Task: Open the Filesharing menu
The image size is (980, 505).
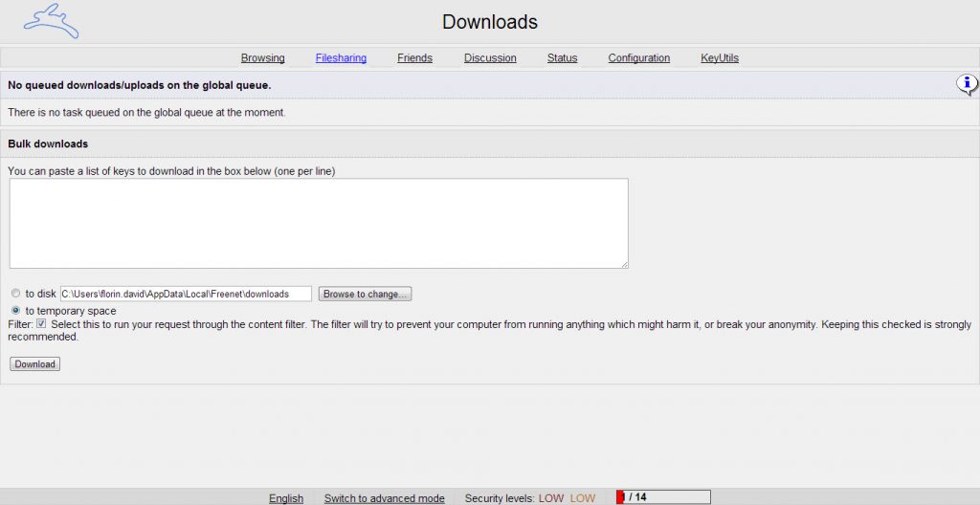Action: (x=341, y=58)
